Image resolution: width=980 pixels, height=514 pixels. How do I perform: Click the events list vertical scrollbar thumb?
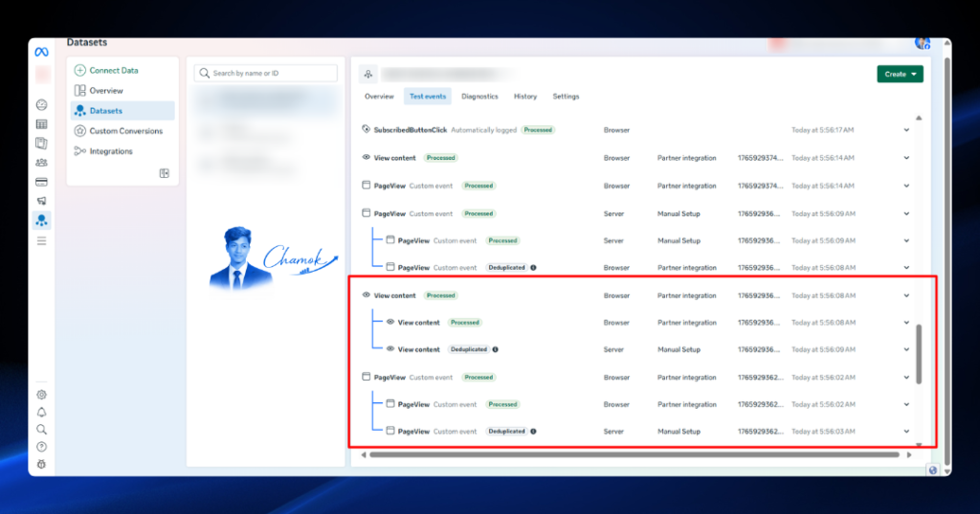919,354
